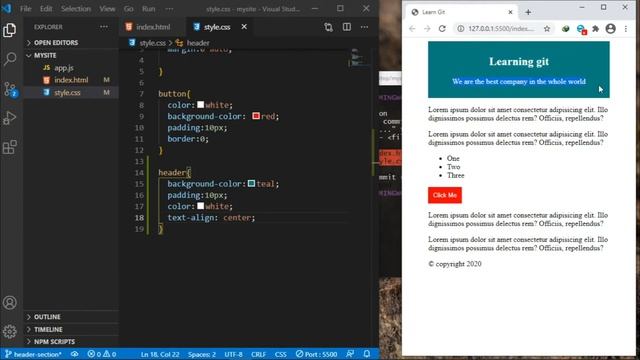Viewport: 640px width, 360px height.
Task: Click the feedback icon in status bar
Action: click(350, 354)
